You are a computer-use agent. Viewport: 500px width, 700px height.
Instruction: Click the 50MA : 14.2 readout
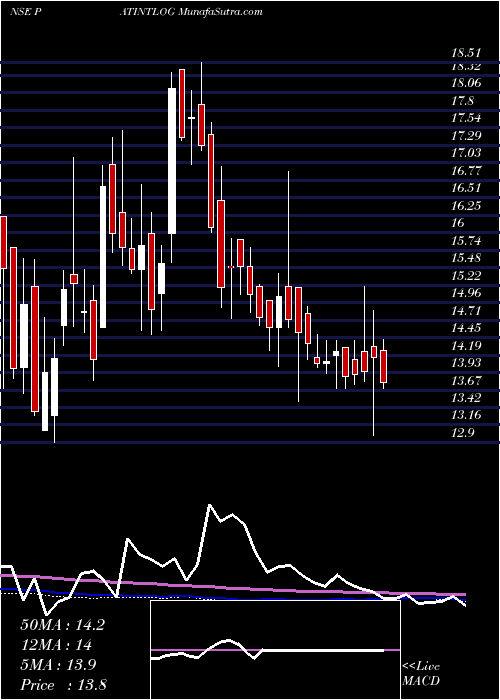pyautogui.click(x=62, y=625)
